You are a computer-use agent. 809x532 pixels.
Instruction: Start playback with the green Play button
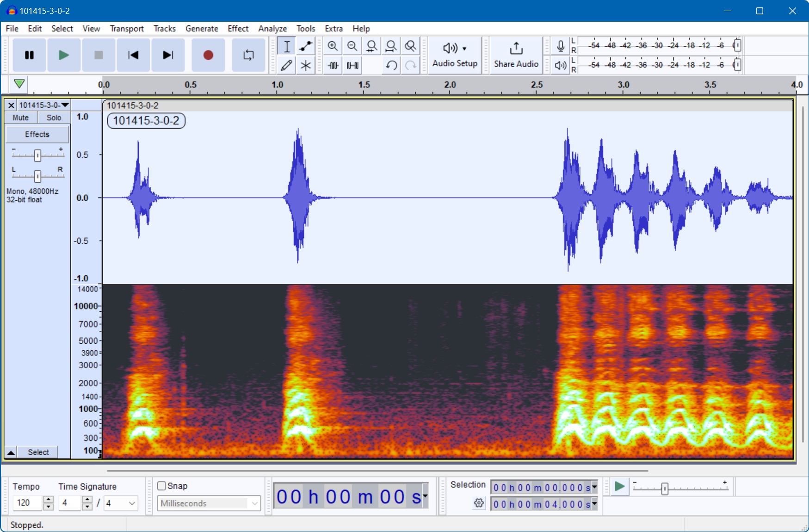(x=64, y=55)
